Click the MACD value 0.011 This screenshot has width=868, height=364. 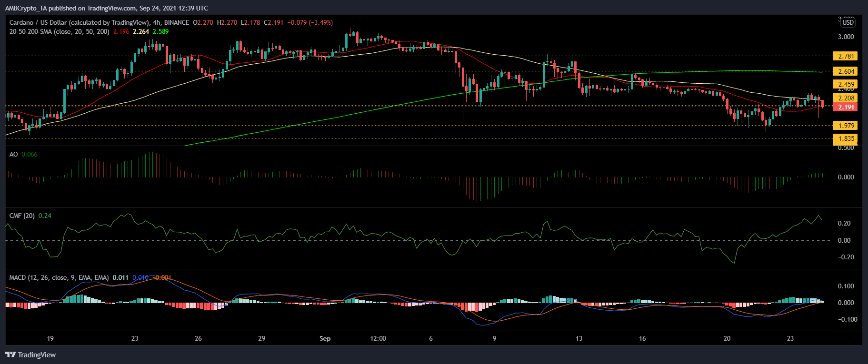point(120,277)
